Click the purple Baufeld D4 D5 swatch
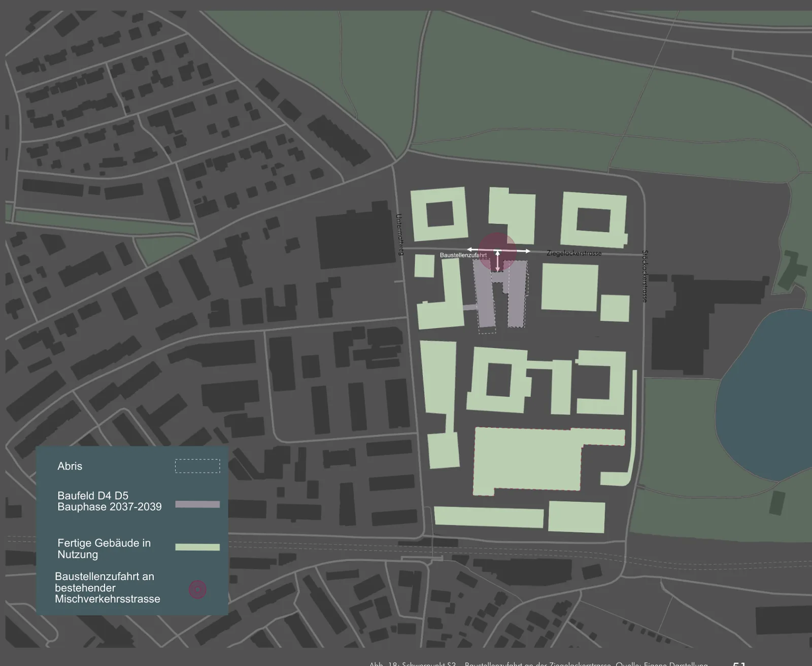This screenshot has height=666, width=812. point(197,504)
